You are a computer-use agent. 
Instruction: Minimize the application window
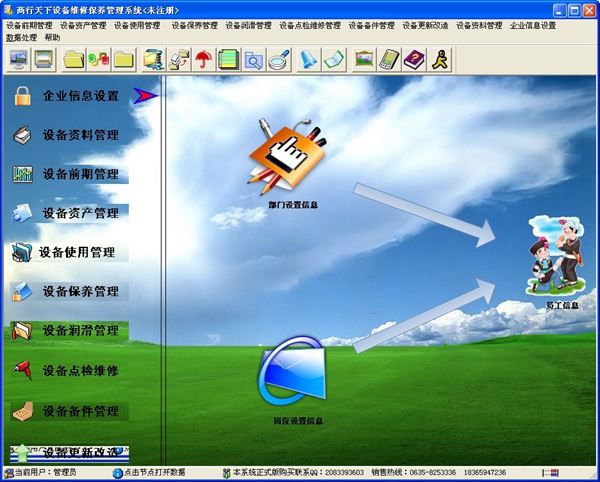(559, 11)
